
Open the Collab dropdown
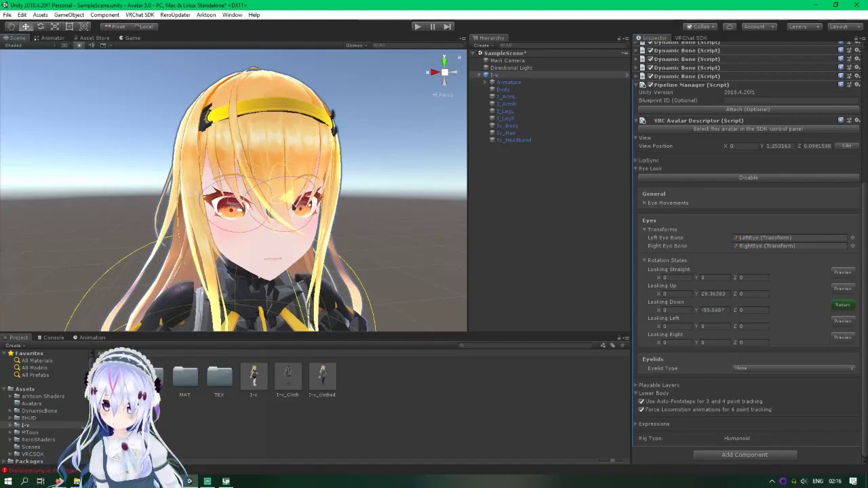coord(701,26)
